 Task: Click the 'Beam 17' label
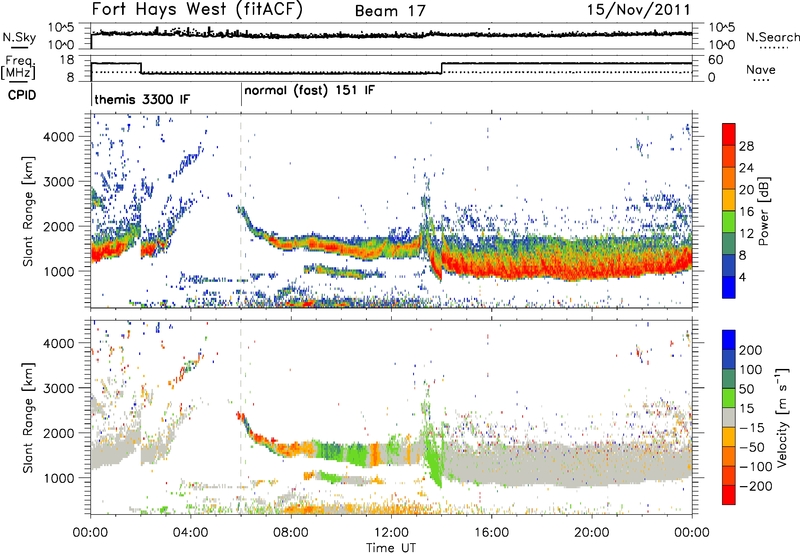(390, 11)
